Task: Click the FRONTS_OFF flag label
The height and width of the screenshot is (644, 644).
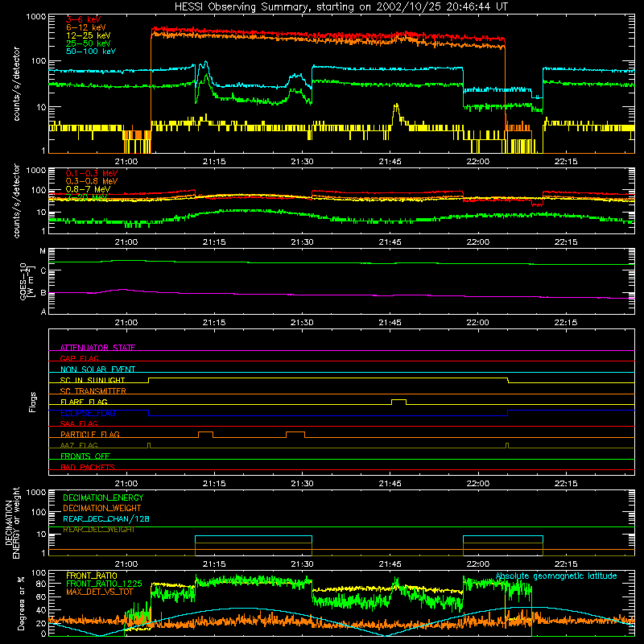Action: 85,456
